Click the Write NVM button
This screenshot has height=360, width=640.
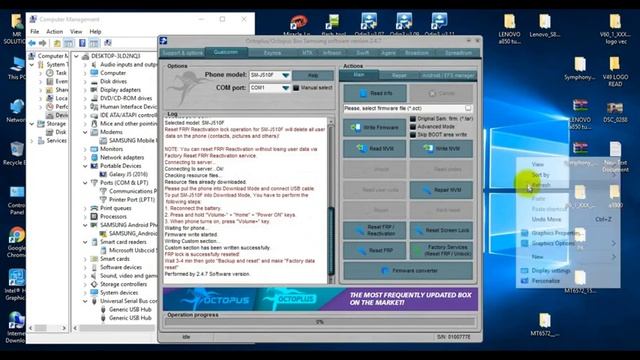441,149
